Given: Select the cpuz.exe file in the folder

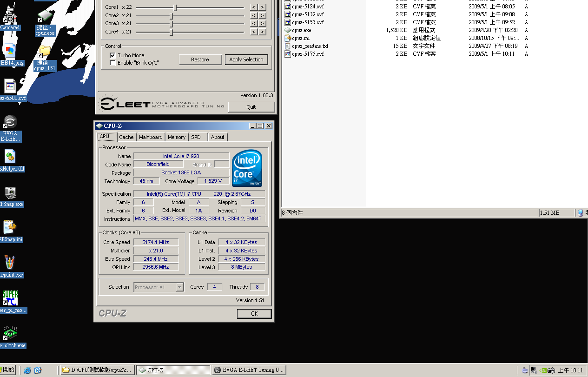Looking at the screenshot, I should tap(301, 30).
